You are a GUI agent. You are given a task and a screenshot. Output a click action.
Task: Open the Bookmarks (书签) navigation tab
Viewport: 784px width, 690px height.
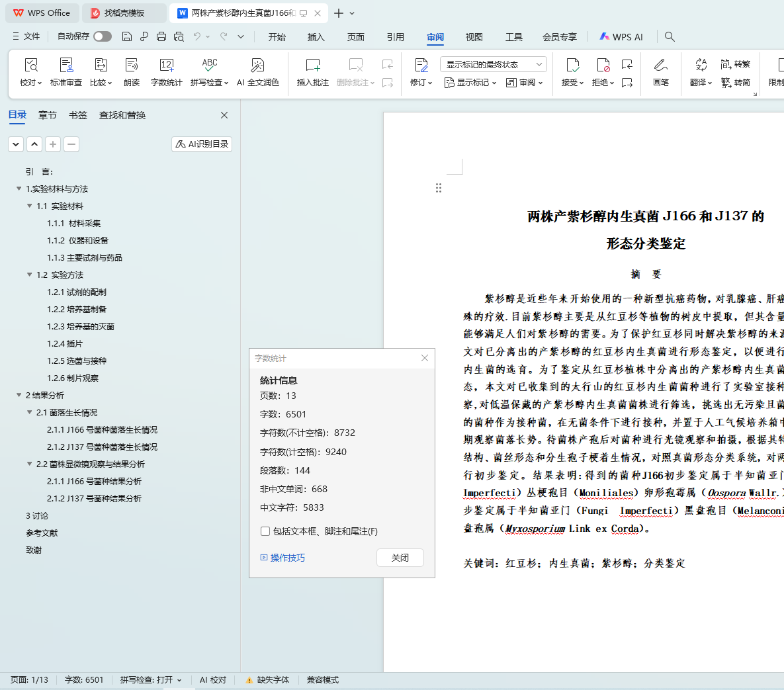(78, 115)
